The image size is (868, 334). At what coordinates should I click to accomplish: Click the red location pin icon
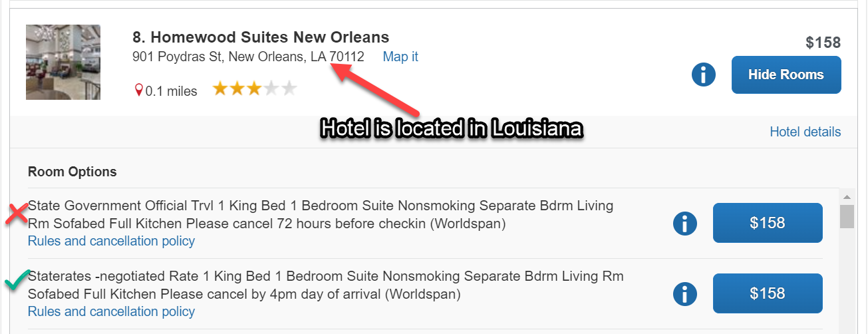coord(138,90)
